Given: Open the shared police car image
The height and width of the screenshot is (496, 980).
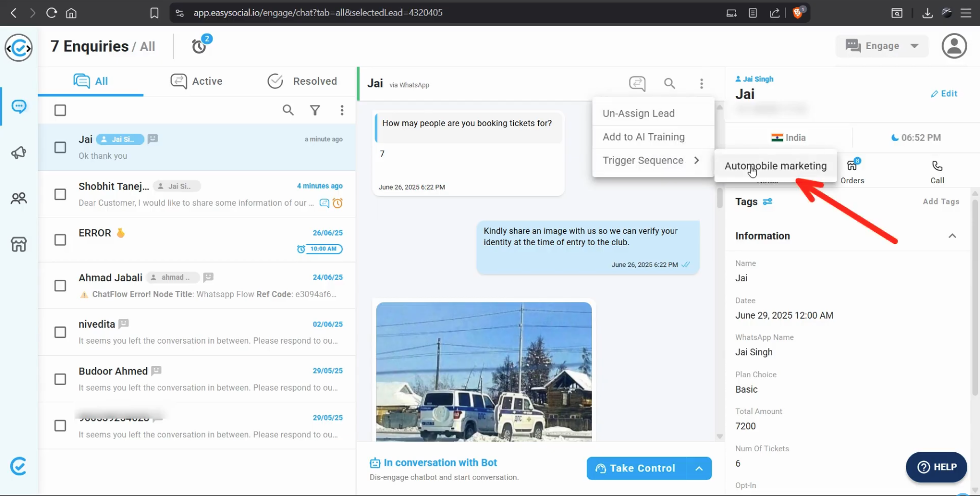Looking at the screenshot, I should pyautogui.click(x=483, y=371).
